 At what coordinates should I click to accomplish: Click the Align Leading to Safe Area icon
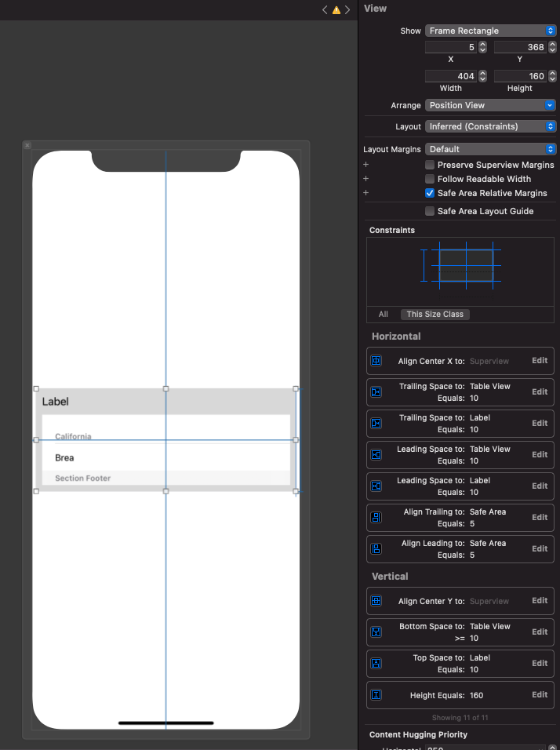(x=376, y=548)
